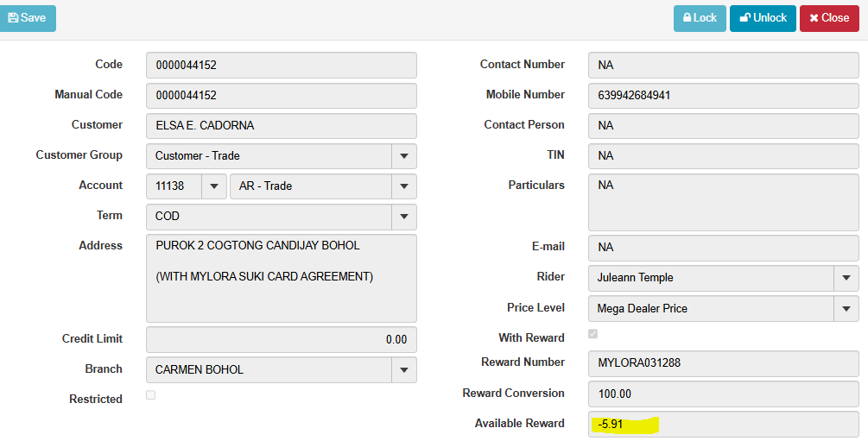Select the Mobile Number field
This screenshot has height=441, width=868.
723,96
